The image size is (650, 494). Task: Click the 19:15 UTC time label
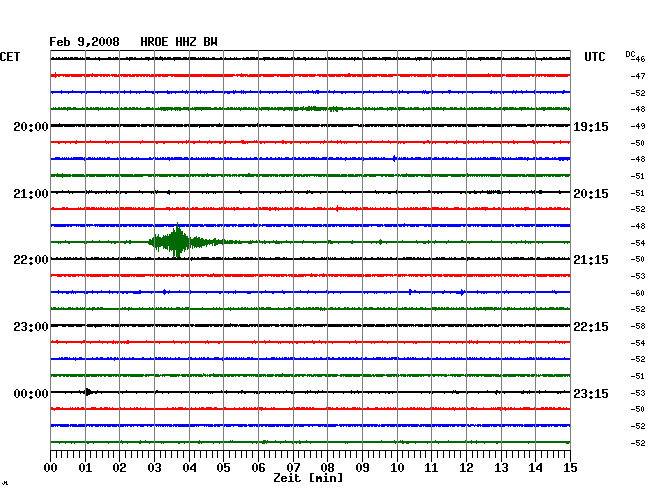[591, 126]
